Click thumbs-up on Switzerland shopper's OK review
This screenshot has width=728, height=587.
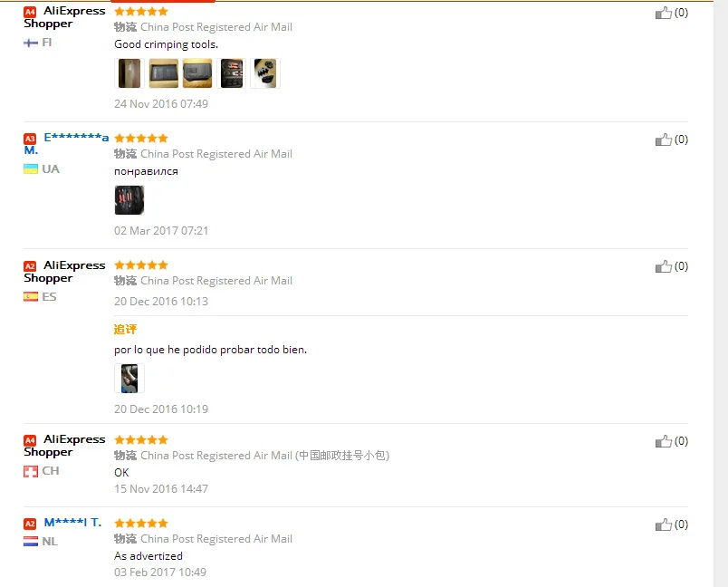(664, 441)
